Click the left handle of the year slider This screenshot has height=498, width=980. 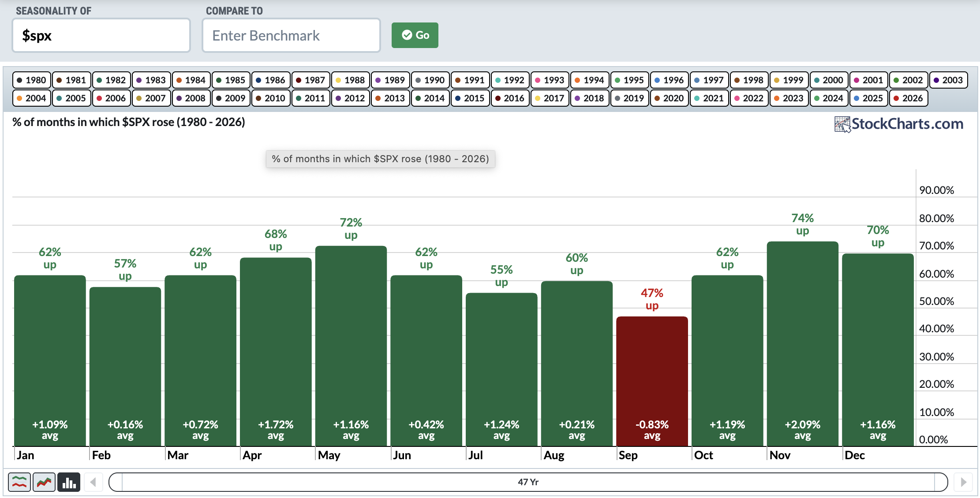pyautogui.click(x=116, y=482)
